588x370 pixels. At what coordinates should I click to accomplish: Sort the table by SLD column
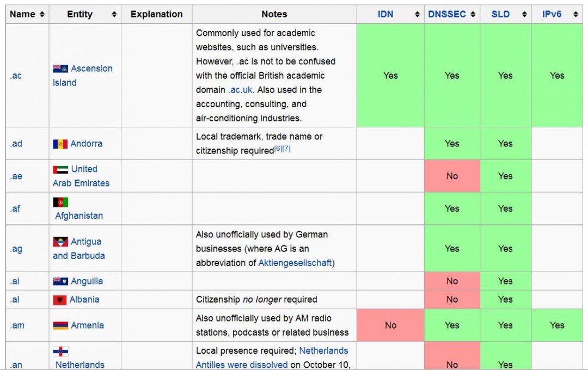point(524,14)
